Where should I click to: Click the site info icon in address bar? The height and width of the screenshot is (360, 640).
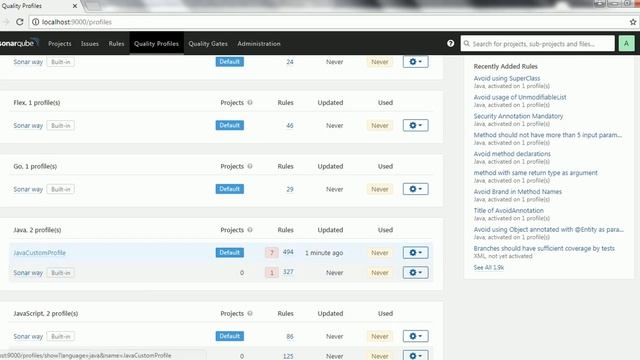[x=36, y=22]
